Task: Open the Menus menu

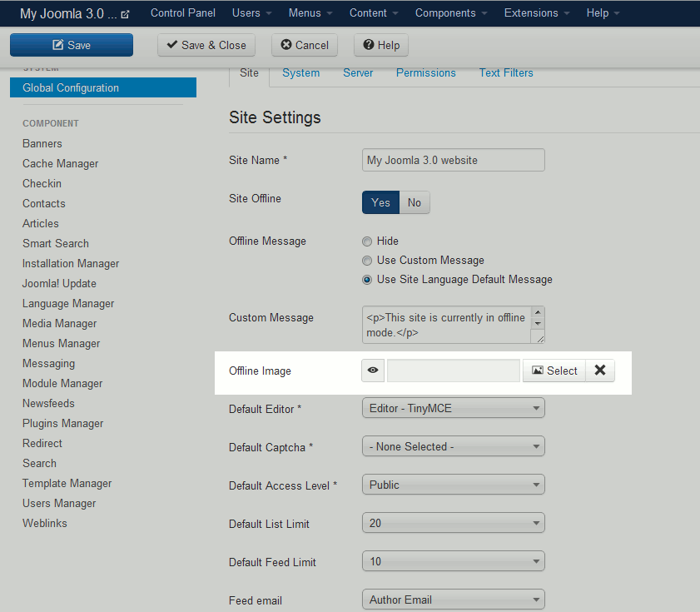Action: pos(310,13)
